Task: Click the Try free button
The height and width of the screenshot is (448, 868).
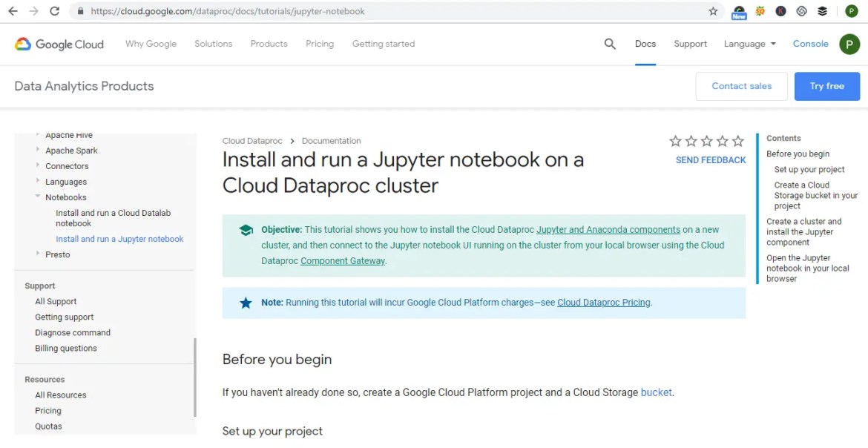Action: point(827,86)
